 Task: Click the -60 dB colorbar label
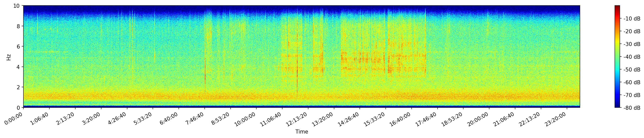click(x=632, y=82)
